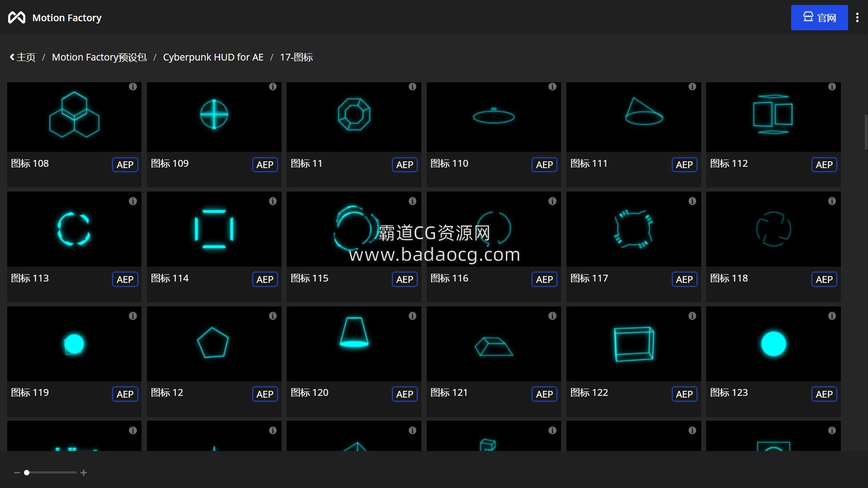Viewport: 868px width, 488px height.
Task: Click AEP button for 图标 123
Action: pyautogui.click(x=824, y=394)
